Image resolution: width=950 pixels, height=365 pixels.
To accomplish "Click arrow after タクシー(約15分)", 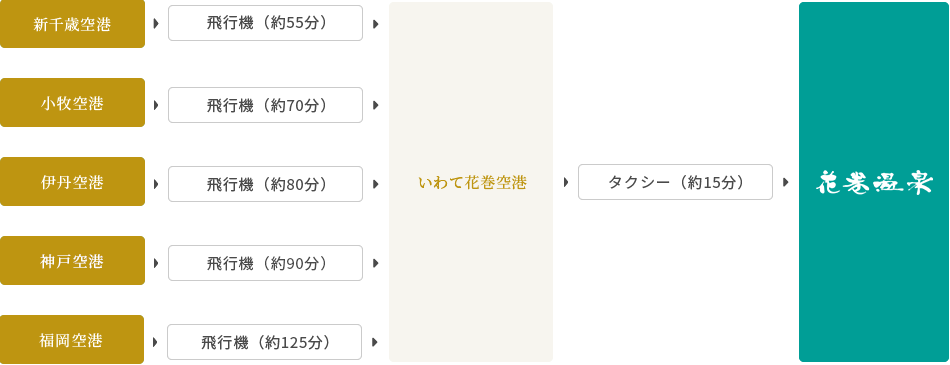I will coord(786,182).
